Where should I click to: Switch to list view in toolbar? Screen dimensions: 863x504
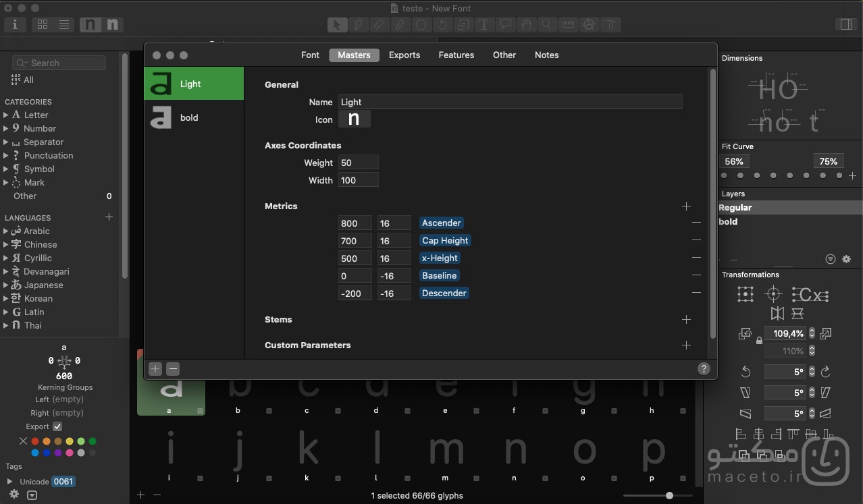[x=63, y=25]
